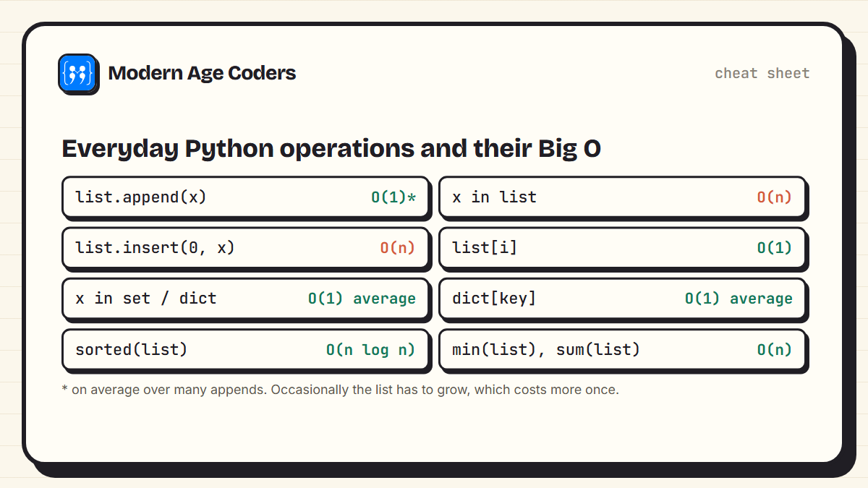Click the footnote about average over many appends
The width and height of the screenshot is (868, 488).
coord(341,390)
